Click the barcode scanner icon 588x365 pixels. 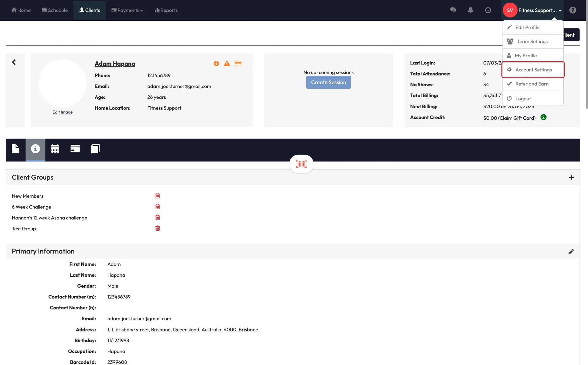(301, 164)
